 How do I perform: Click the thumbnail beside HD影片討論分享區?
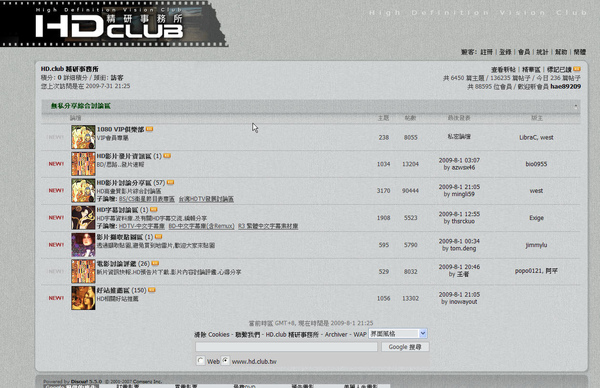(x=83, y=191)
